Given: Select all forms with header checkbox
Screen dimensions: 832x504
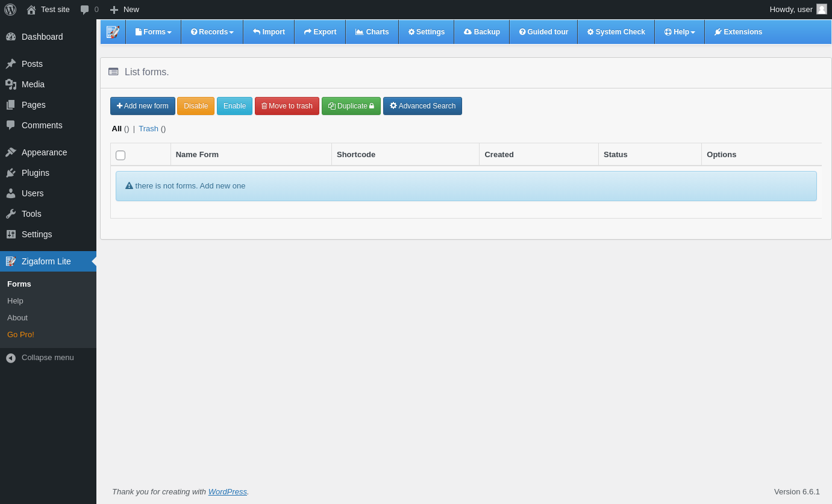Looking at the screenshot, I should pos(120,155).
